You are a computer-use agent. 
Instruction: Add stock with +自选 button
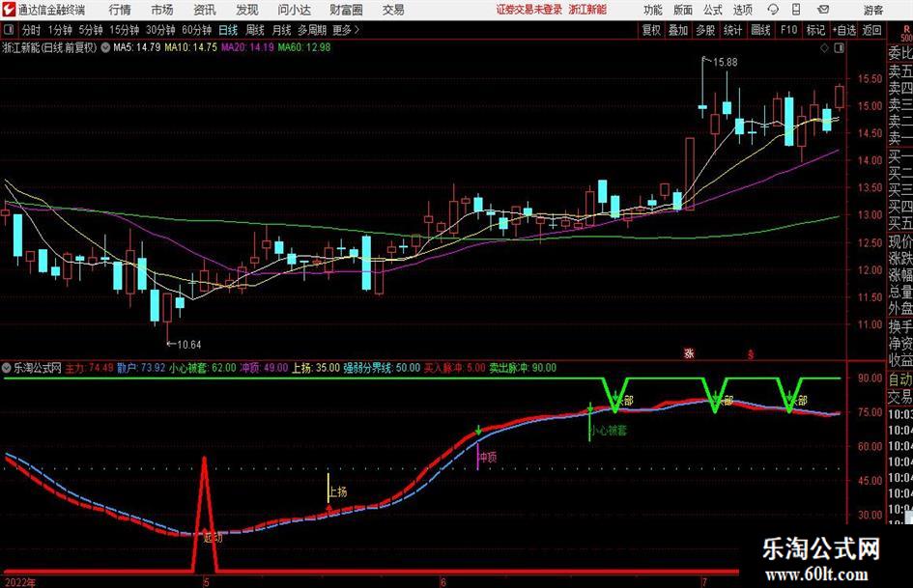click(844, 30)
